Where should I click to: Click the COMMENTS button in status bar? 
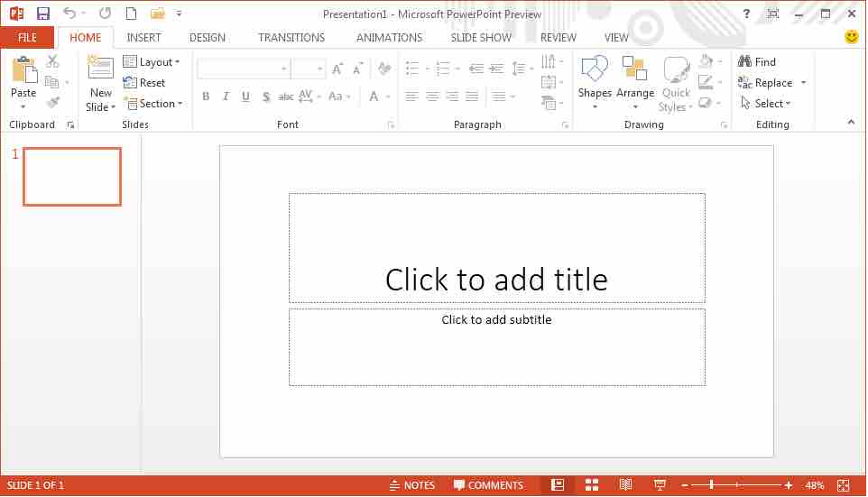[488, 485]
